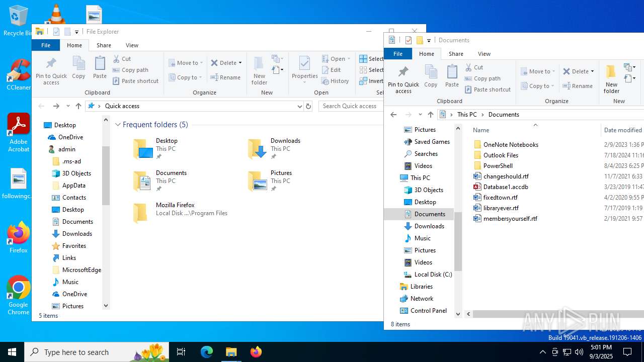Click in the Search Quick access field
The width and height of the screenshot is (644, 362).
[351, 106]
